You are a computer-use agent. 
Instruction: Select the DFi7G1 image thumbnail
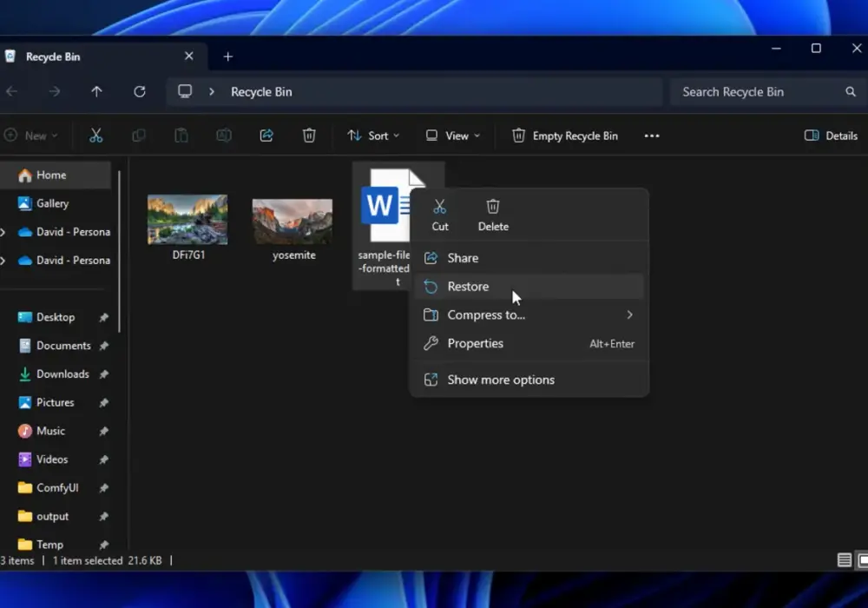click(x=187, y=219)
